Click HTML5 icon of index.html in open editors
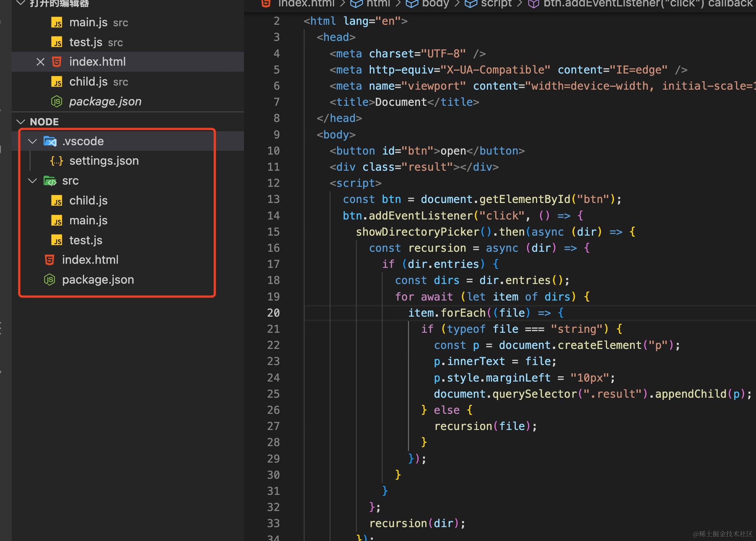 (57, 62)
